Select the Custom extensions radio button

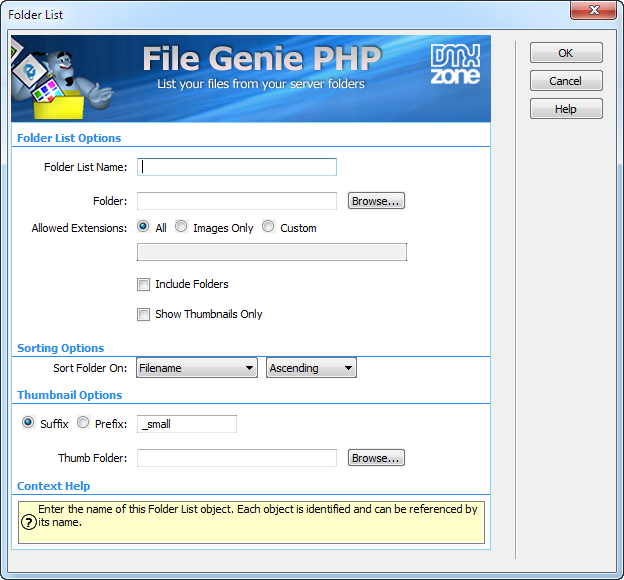click(x=268, y=227)
